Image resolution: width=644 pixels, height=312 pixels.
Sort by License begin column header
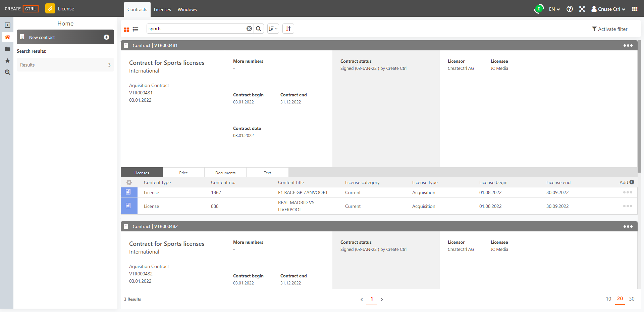pos(493,182)
